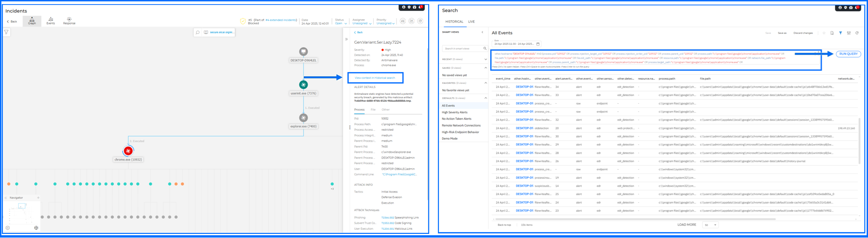
Task: Select the userinit.exe (7376) process node
Action: pos(303,85)
